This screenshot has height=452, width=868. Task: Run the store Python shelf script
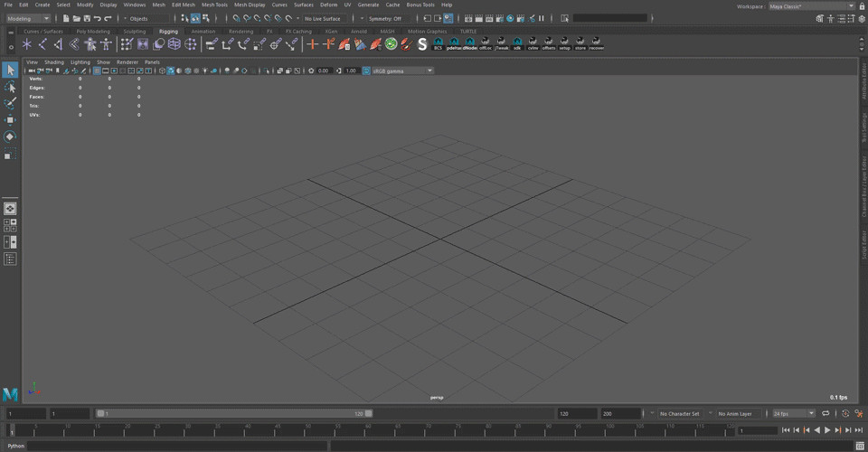580,44
